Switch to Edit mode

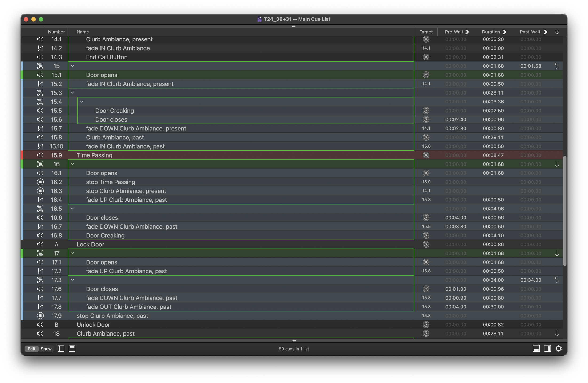(31, 349)
